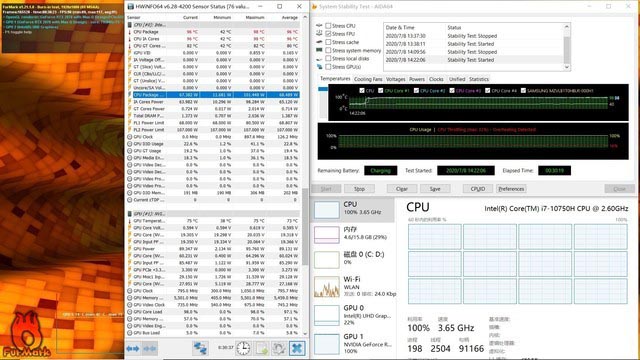The image size is (640, 360).
Task: Click the Stop button in AIDA64
Action: coord(359,189)
